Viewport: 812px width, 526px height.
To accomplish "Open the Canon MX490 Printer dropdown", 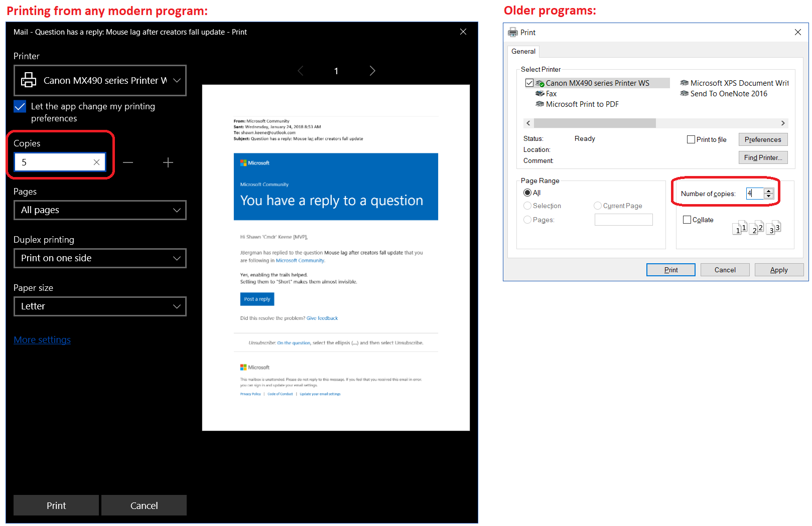I will 100,80.
